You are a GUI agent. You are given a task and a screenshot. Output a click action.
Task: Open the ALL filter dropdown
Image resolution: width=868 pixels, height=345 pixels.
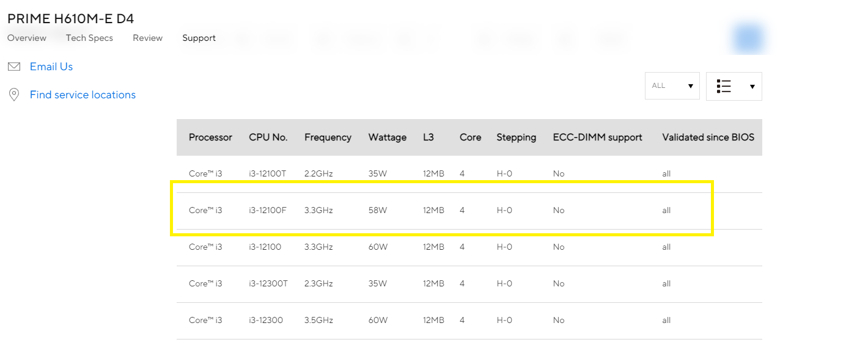[x=672, y=86]
